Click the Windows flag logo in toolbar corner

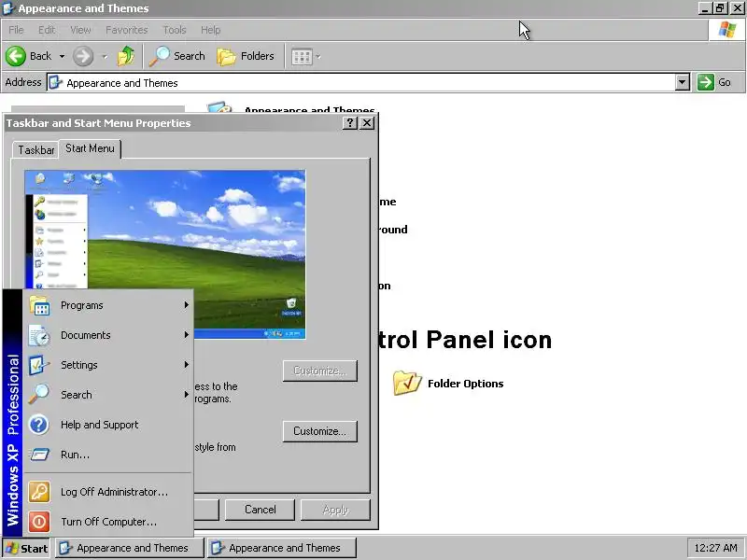pyautogui.click(x=727, y=30)
